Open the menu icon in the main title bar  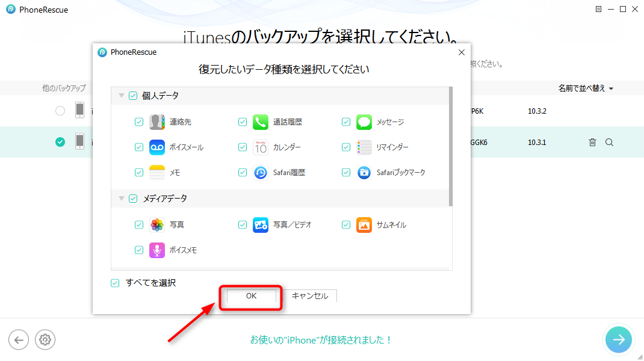(598, 9)
